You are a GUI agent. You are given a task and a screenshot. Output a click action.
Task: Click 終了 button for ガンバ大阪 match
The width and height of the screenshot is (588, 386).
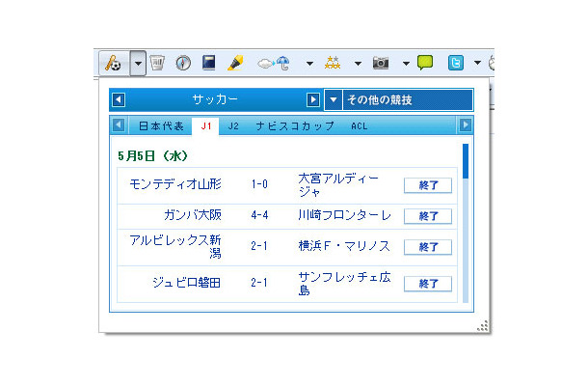428,215
